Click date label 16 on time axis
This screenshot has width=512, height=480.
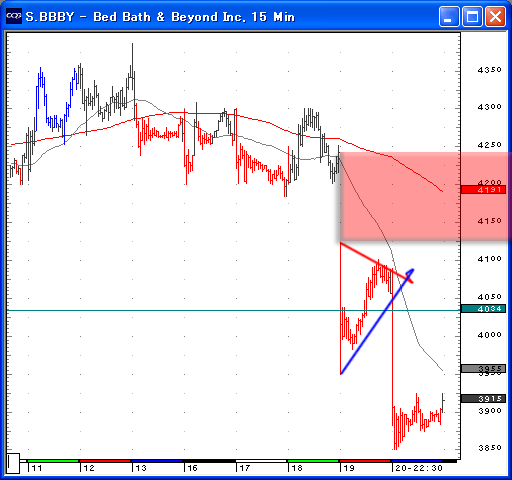pyautogui.click(x=192, y=468)
